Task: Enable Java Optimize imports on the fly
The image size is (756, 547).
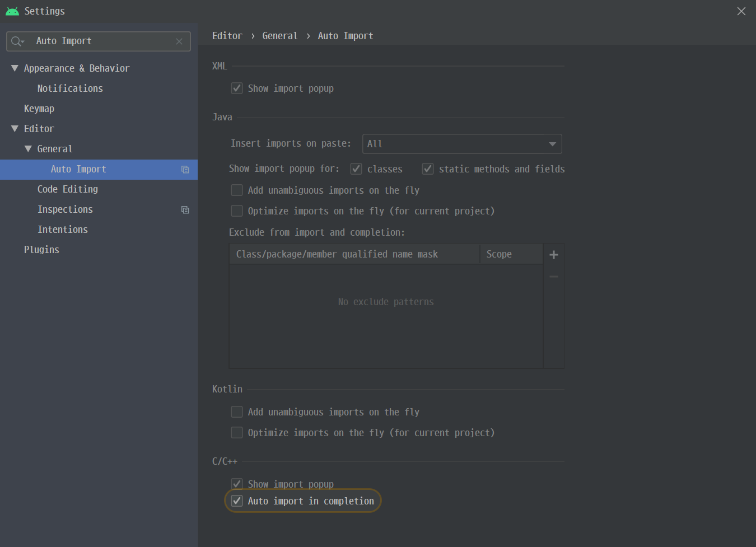Action: click(237, 211)
